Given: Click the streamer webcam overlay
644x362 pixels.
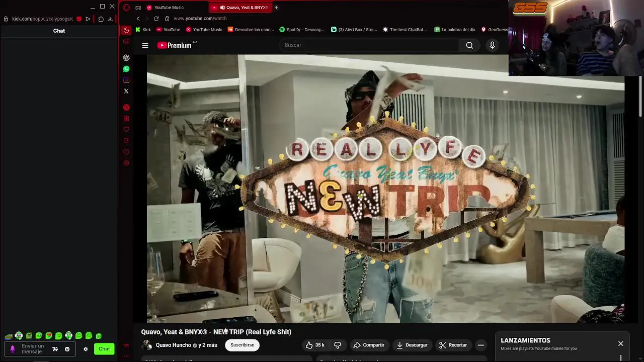Looking at the screenshot, I should [x=576, y=38].
